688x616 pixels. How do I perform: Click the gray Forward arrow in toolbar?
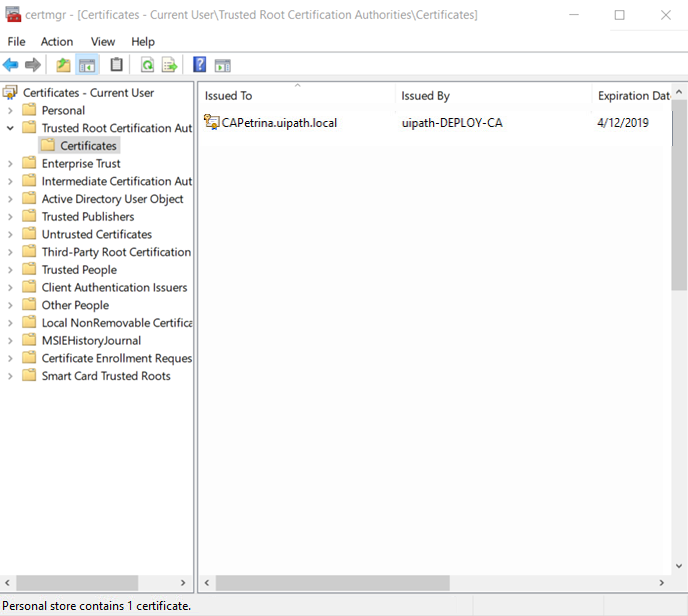(32, 65)
